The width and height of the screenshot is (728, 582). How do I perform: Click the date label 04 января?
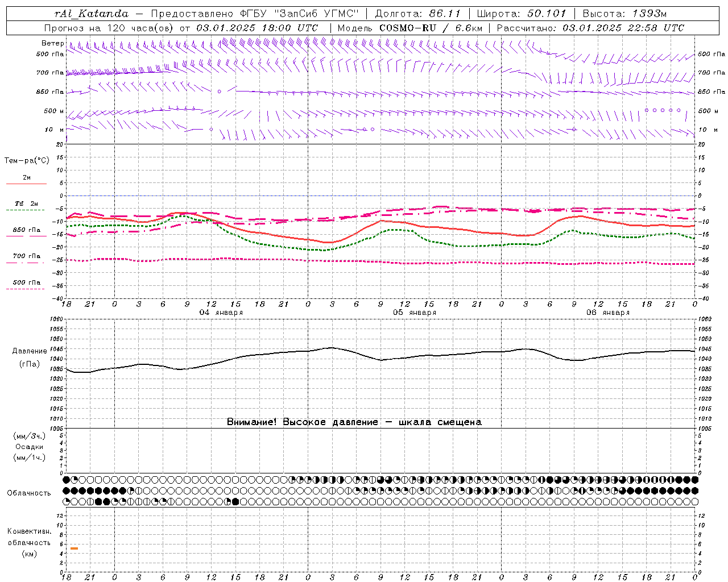[x=221, y=313]
